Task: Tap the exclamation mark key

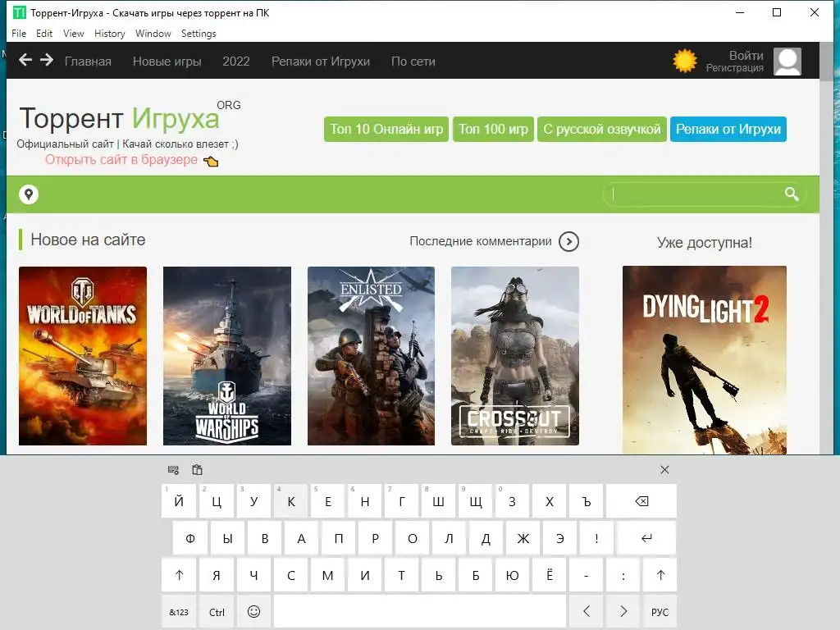Action: (x=597, y=538)
